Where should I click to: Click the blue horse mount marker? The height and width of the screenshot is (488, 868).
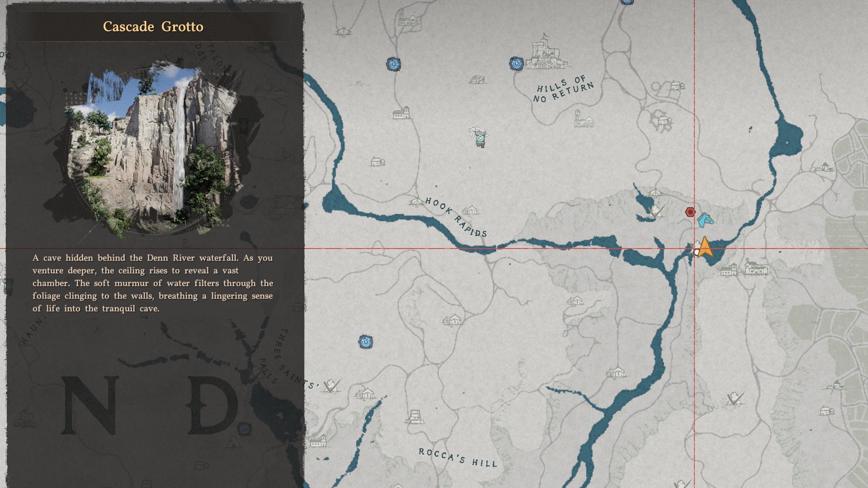click(705, 220)
